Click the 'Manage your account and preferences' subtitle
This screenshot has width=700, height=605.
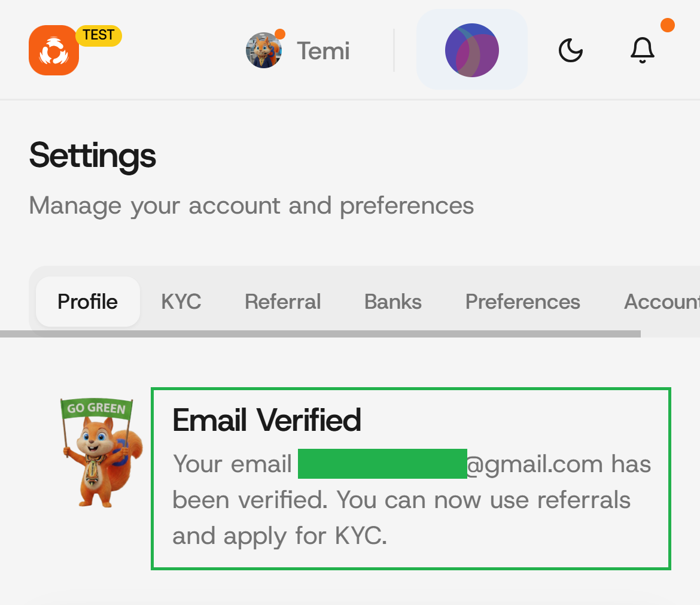pyautogui.click(x=251, y=206)
